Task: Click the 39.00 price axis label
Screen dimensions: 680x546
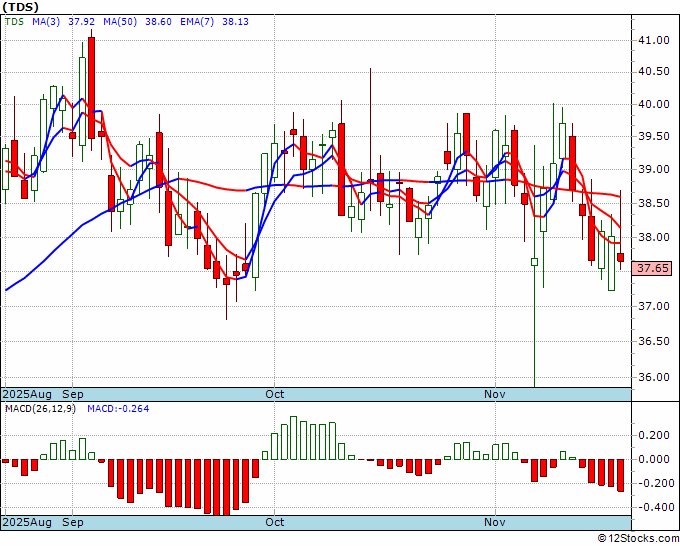Action: point(654,170)
